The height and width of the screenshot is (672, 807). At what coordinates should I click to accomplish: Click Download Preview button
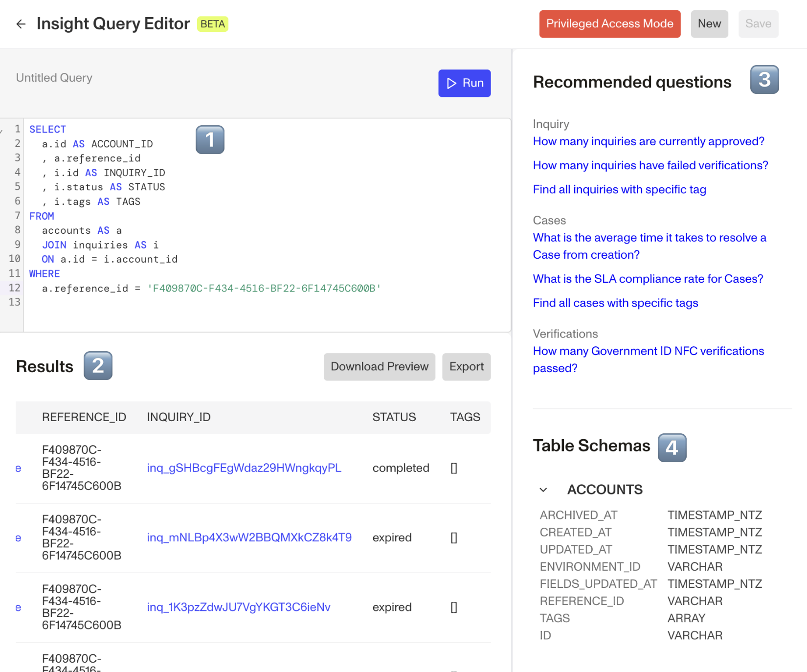[379, 367]
